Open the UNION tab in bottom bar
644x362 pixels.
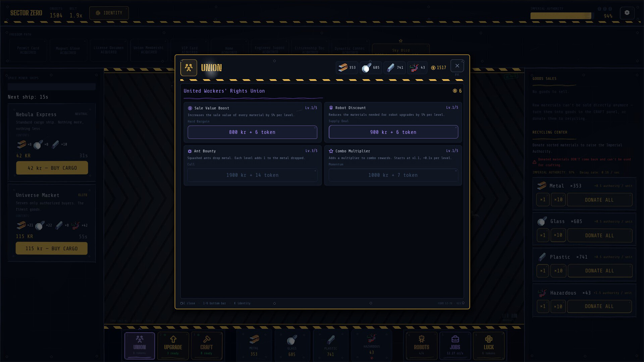140,346
